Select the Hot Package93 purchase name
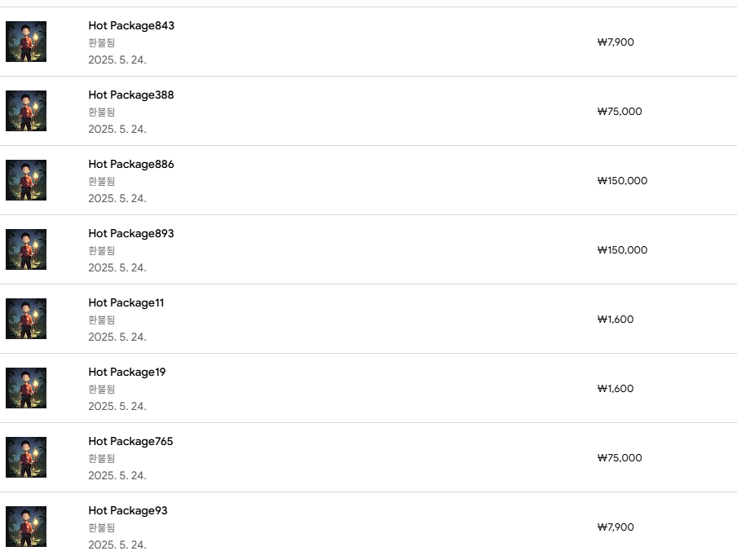Viewport: 737px width, 560px height. [x=128, y=510]
